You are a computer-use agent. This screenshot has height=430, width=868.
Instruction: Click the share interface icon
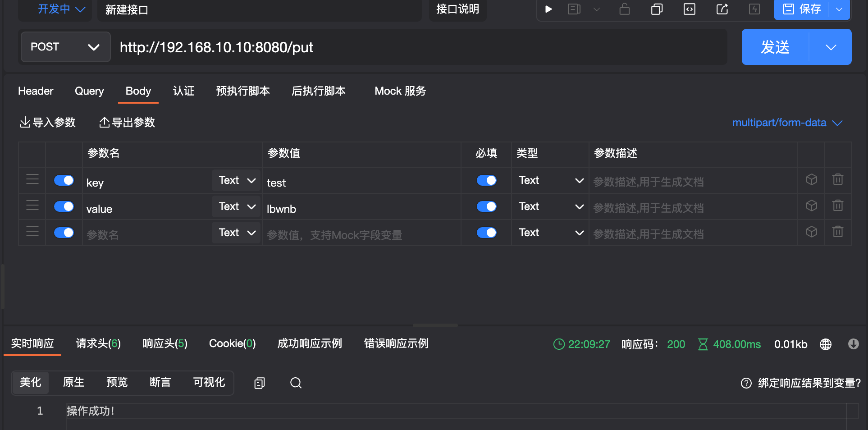click(x=722, y=9)
